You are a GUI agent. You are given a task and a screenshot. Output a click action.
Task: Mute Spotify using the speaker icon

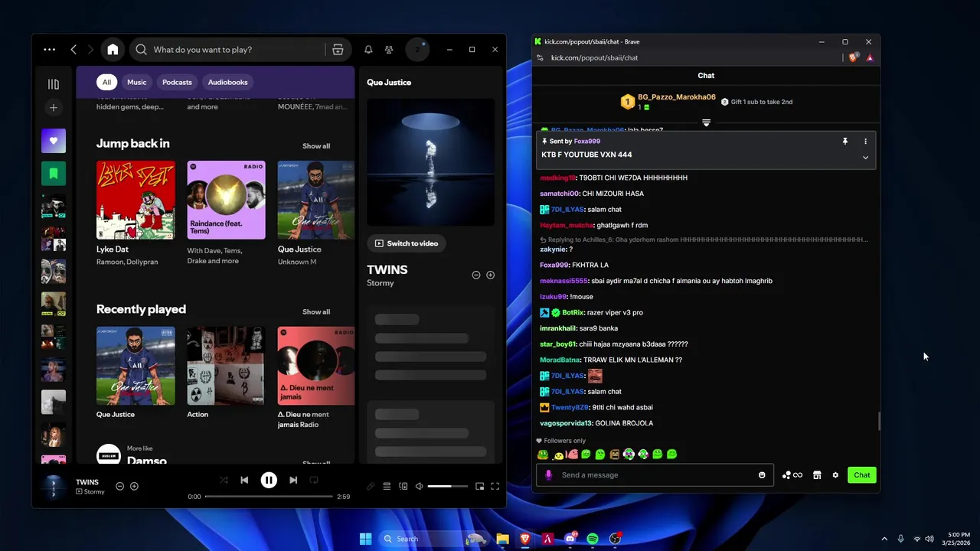coord(419,486)
